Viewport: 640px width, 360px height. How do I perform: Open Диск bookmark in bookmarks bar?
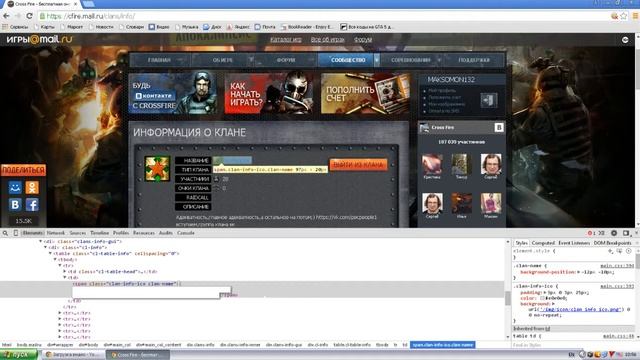pos(212,27)
